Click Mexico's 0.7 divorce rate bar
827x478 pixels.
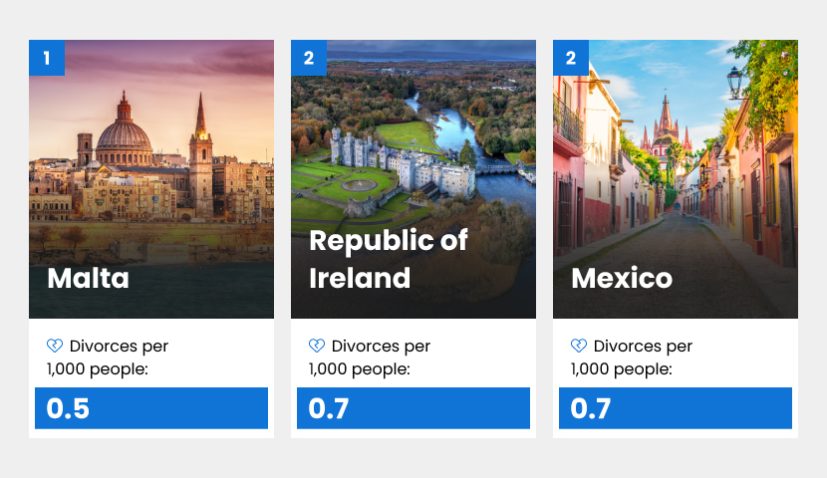675,408
